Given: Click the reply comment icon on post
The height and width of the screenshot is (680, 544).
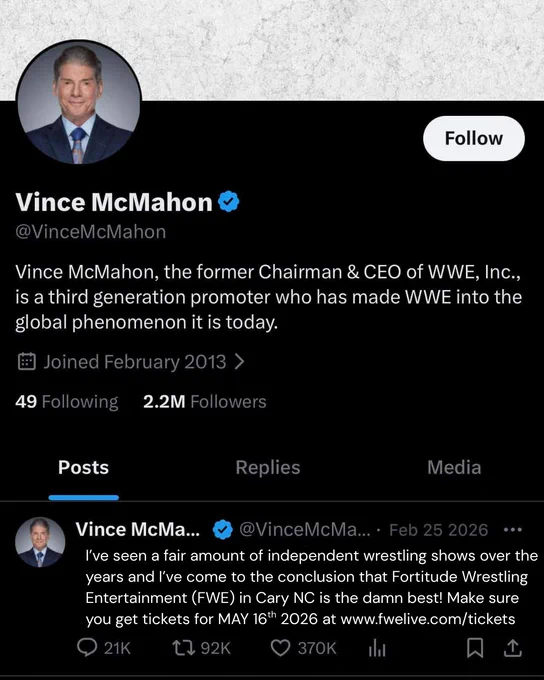Looking at the screenshot, I should click(x=87, y=647).
